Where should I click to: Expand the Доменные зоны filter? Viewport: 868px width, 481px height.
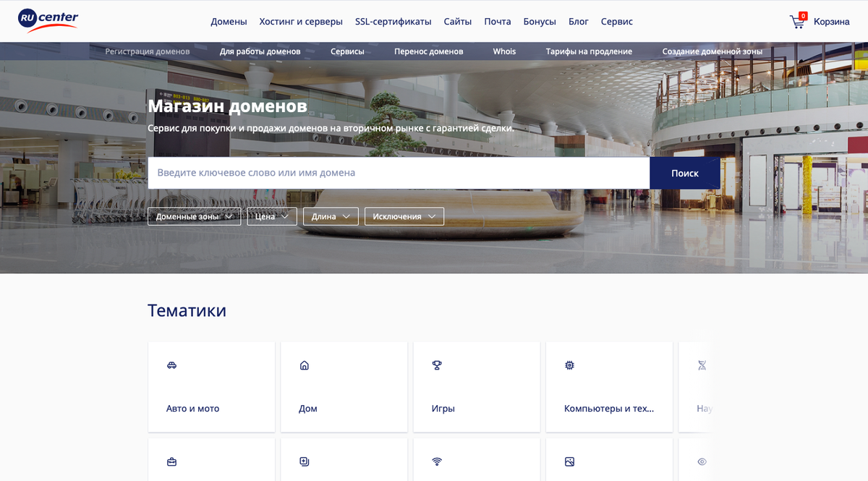[194, 216]
